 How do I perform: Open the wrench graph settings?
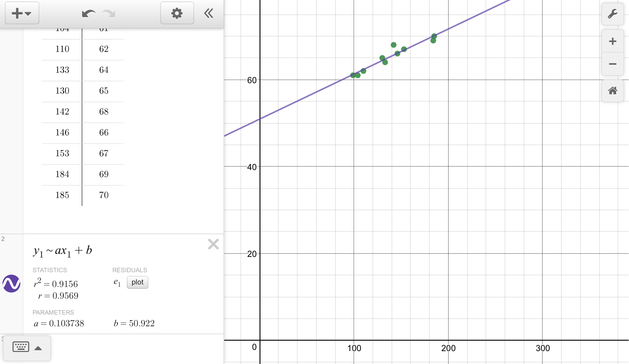point(612,14)
